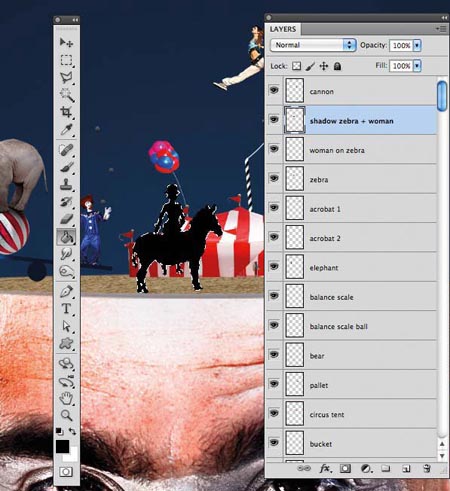Open the Normal blend mode dropdown

[313, 45]
